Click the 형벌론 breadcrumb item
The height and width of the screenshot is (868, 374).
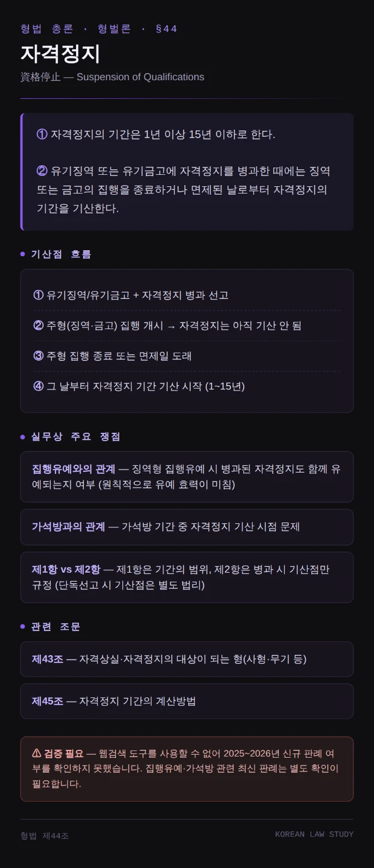[x=114, y=29]
